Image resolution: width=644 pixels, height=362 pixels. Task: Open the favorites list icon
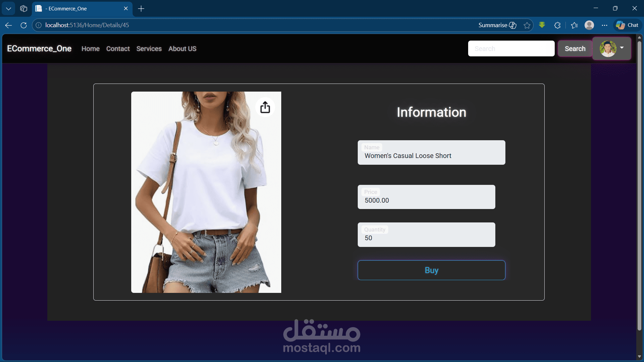pos(574,25)
